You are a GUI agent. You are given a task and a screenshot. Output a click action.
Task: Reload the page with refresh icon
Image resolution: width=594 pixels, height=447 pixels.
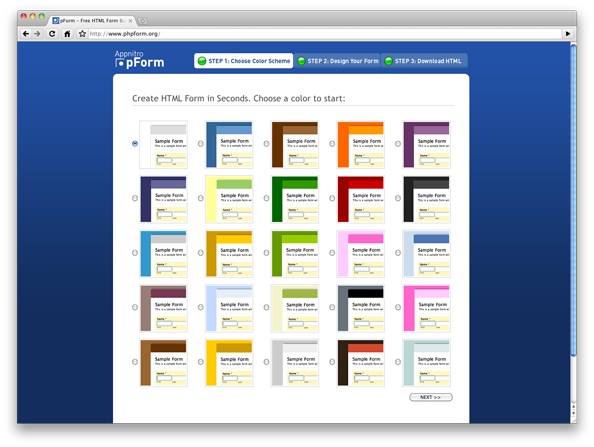[x=52, y=34]
